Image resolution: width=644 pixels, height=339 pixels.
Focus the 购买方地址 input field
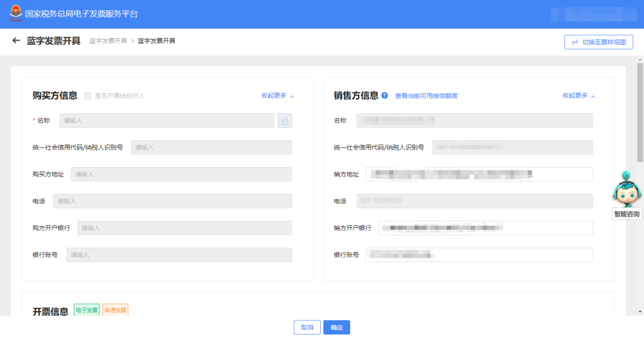click(181, 174)
